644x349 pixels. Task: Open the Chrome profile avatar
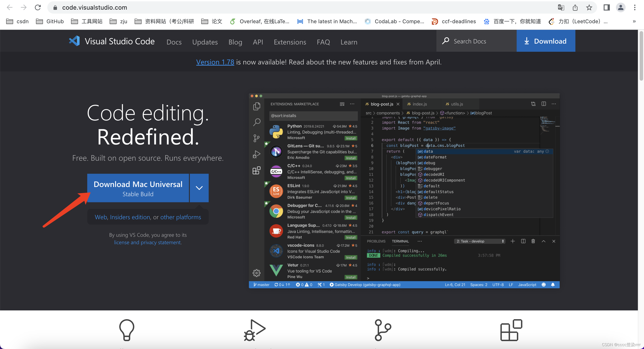click(x=621, y=7)
